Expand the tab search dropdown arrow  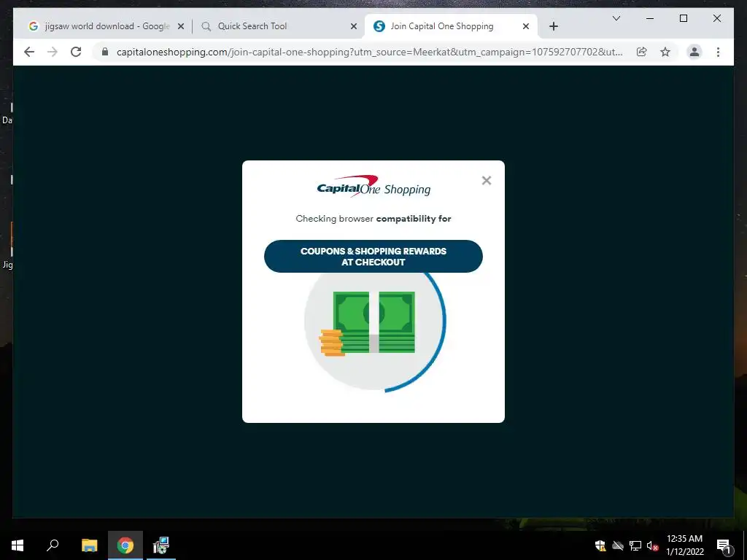click(x=616, y=18)
